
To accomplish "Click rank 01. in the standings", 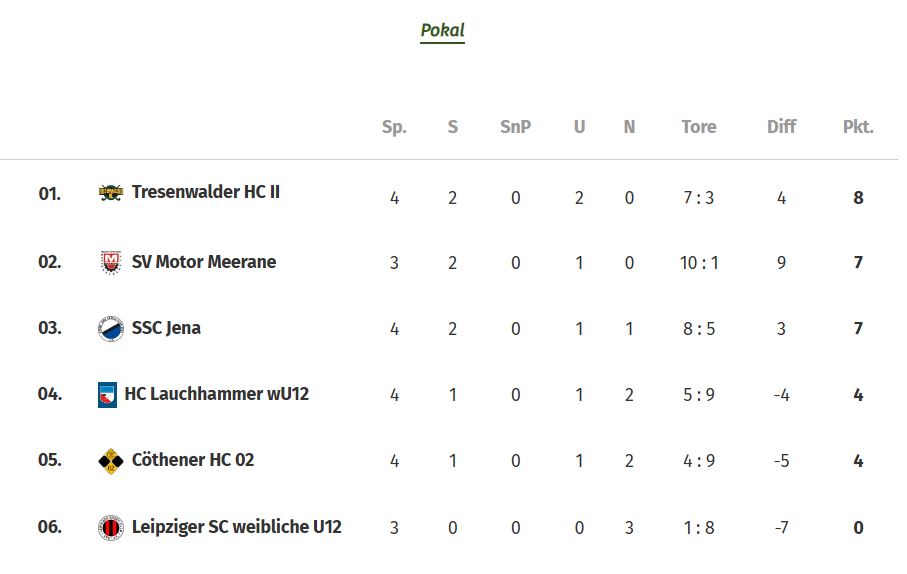I will tap(50, 193).
